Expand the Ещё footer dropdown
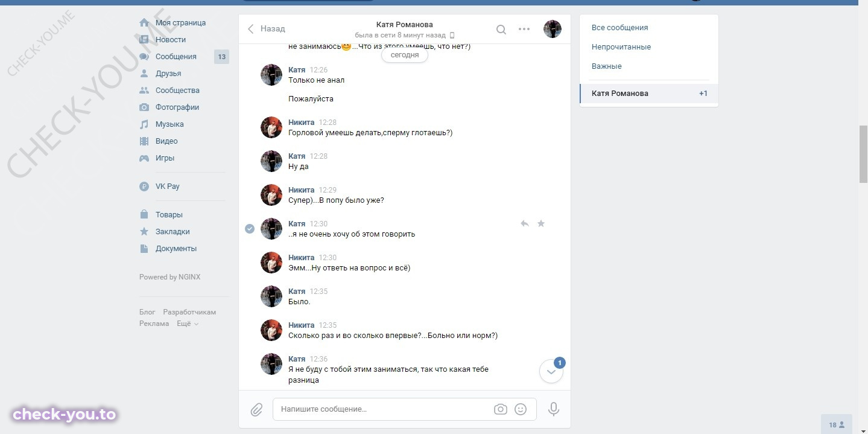868x434 pixels. click(188, 324)
